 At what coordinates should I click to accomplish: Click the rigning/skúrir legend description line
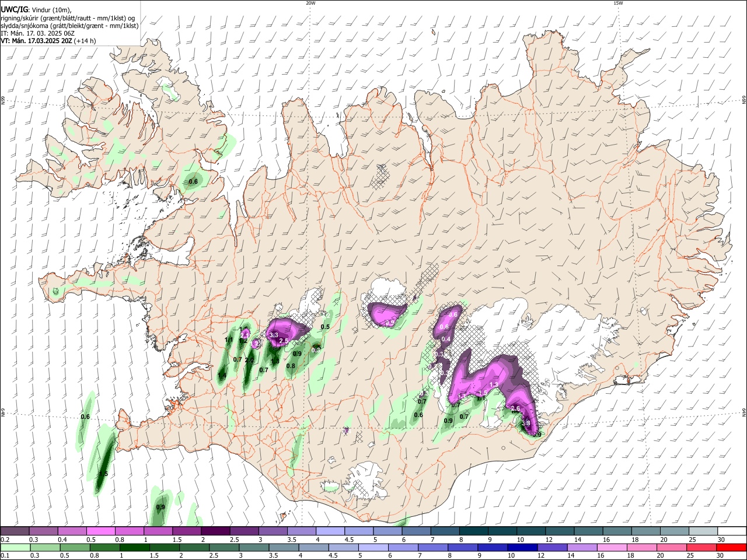pos(68,18)
